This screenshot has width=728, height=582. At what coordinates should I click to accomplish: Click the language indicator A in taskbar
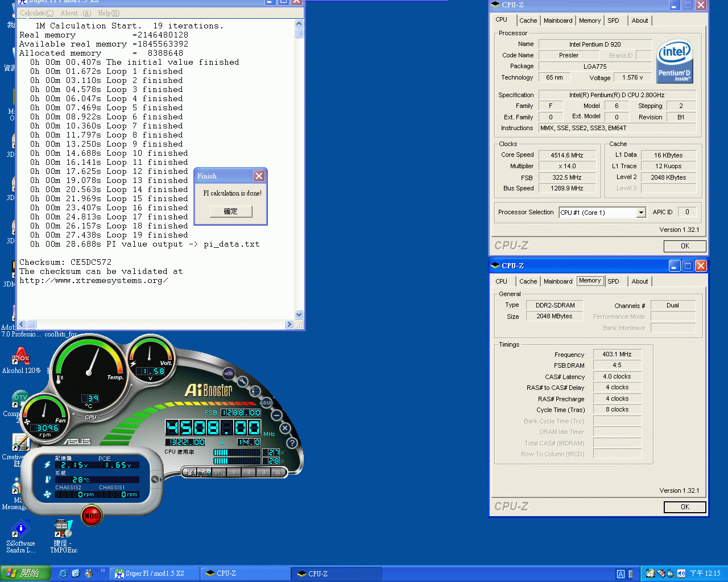pos(621,574)
